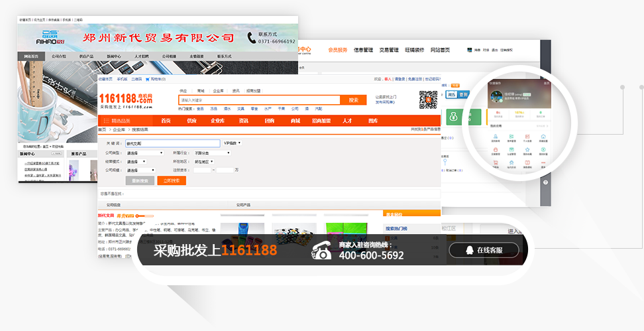Open the blue star icon in app grid
Viewport: 644px width, 331px height.
[x=527, y=150]
